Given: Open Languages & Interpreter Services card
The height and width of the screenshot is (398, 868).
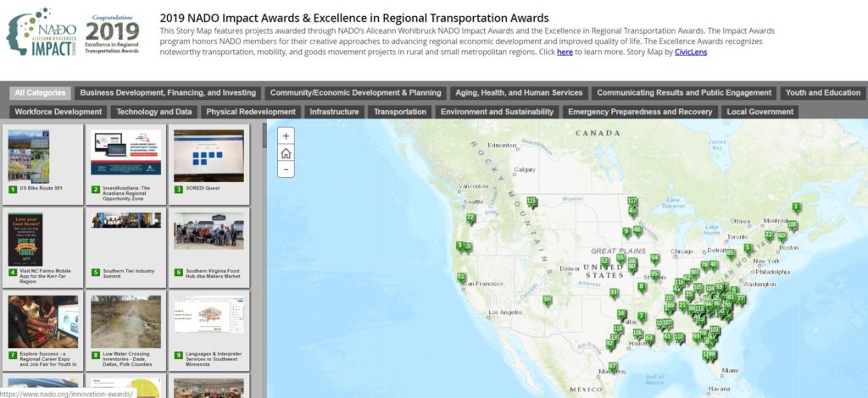Looking at the screenshot, I should tap(209, 330).
